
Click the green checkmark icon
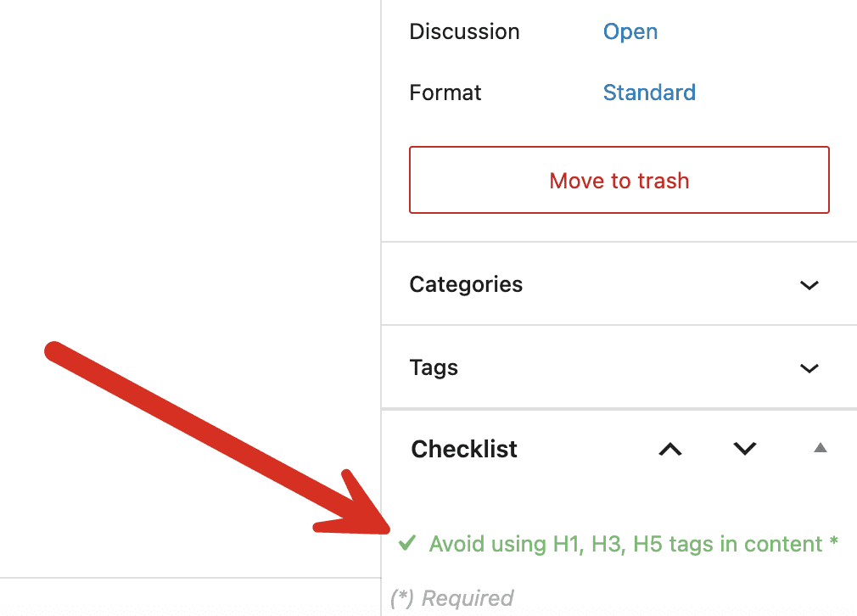click(407, 543)
